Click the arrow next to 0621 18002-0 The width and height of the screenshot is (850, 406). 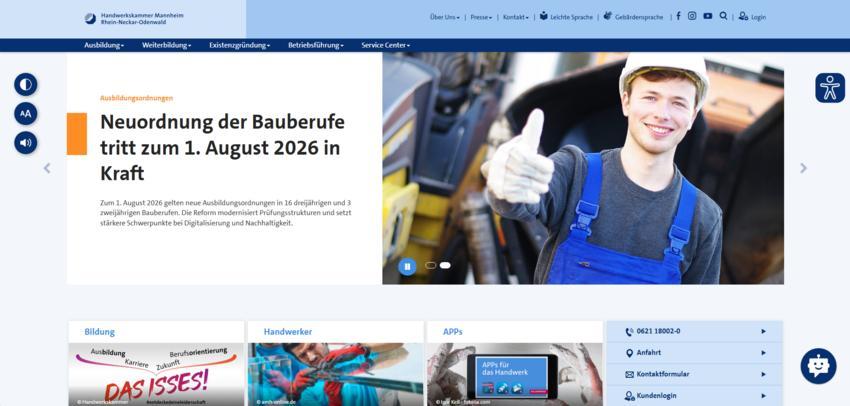point(763,331)
